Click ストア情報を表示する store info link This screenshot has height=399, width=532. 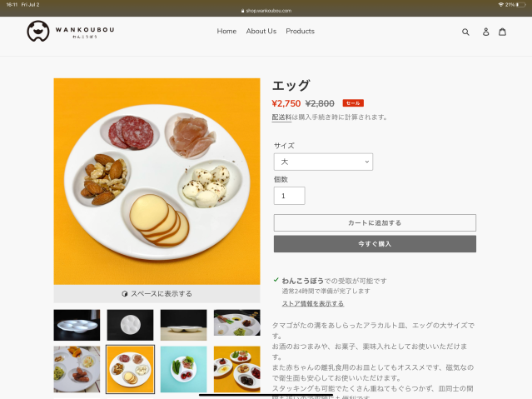312,303
